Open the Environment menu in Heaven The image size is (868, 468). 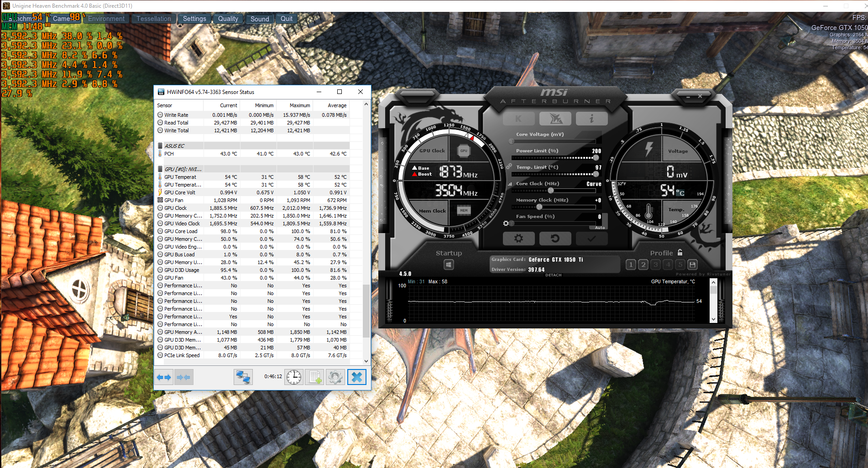point(106,19)
